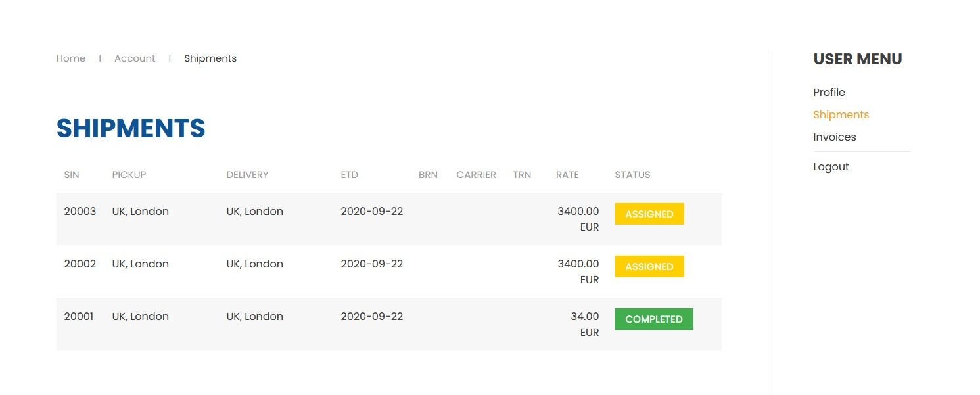Click the CARRIER column header

coord(476,175)
